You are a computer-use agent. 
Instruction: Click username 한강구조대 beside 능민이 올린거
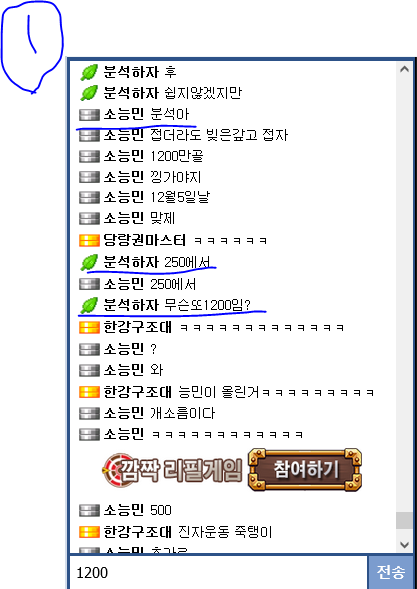pos(137,392)
